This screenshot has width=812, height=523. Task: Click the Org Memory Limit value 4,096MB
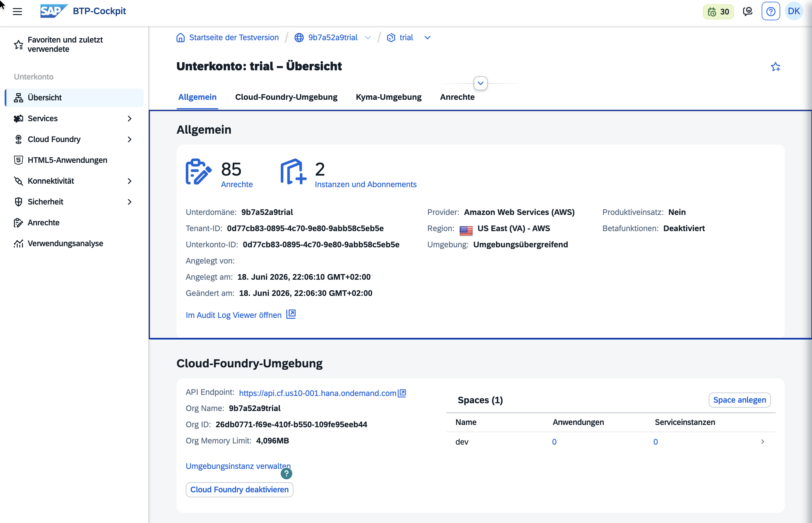pyautogui.click(x=273, y=441)
